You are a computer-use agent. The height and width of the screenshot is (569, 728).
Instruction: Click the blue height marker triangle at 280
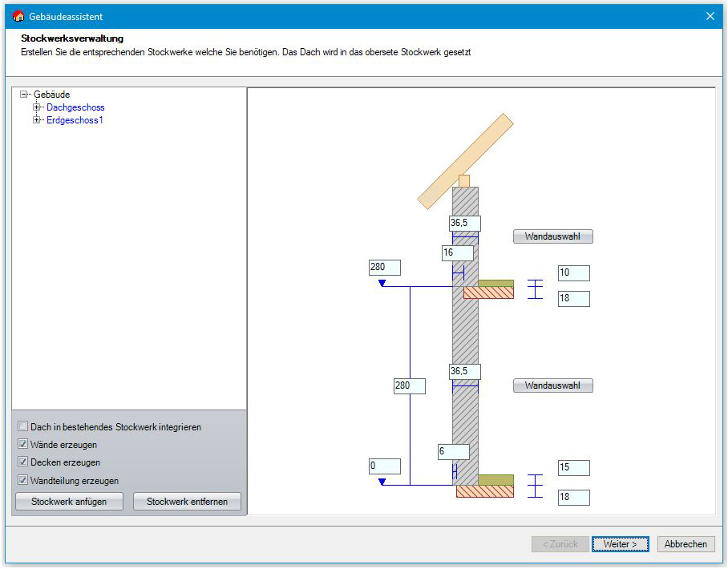click(382, 283)
